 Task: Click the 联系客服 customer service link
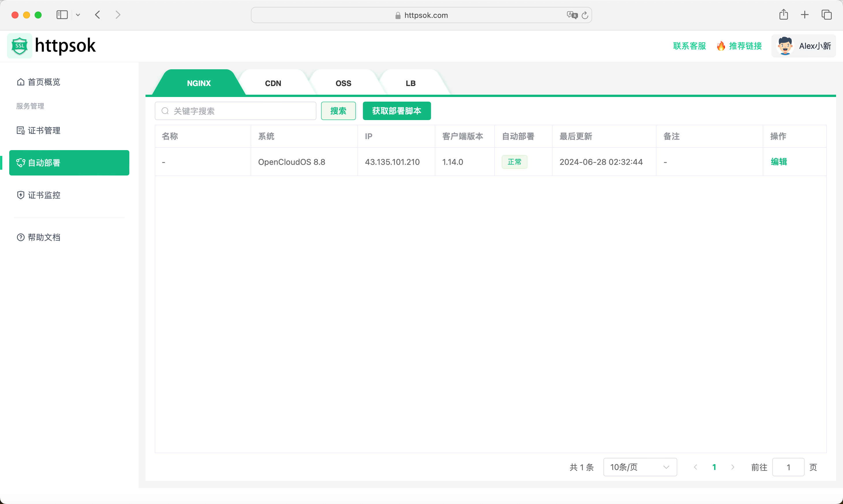click(x=689, y=46)
